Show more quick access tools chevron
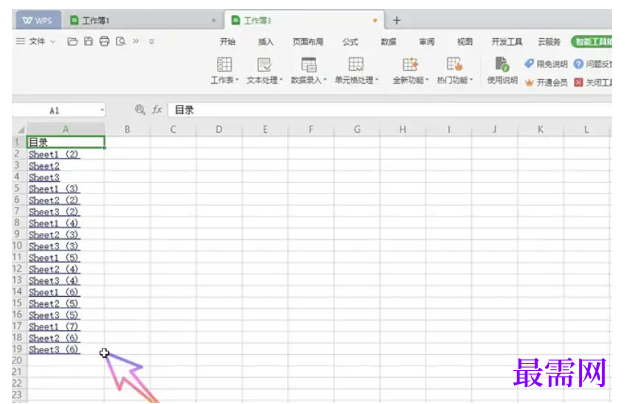Viewport: 625px width, 404px height. (x=136, y=41)
